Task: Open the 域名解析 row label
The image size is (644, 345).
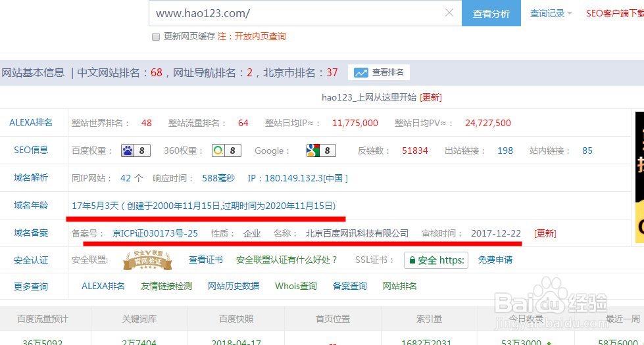Action: click(x=31, y=177)
